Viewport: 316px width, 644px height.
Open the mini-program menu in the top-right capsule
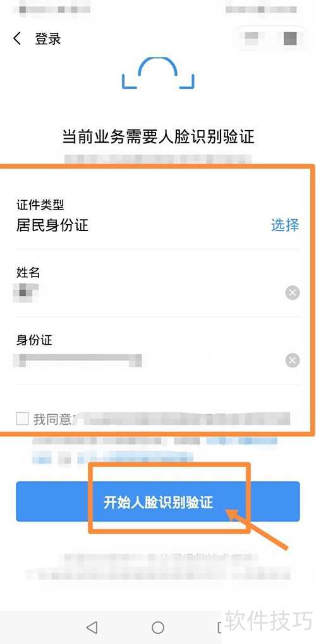point(252,38)
